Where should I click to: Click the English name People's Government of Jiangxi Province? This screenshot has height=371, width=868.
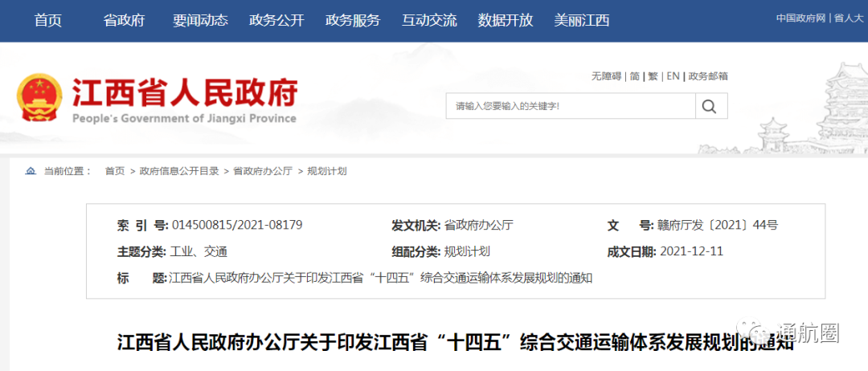tap(184, 118)
